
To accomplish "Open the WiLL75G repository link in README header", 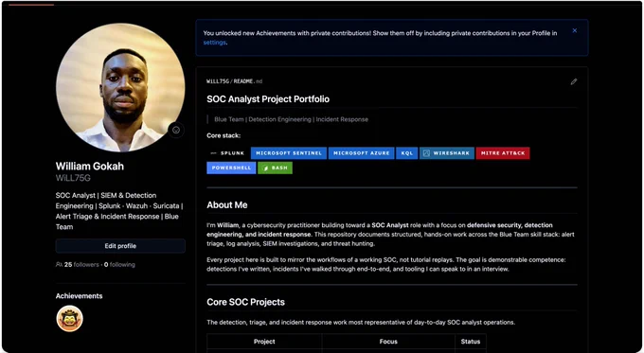I will click(218, 81).
